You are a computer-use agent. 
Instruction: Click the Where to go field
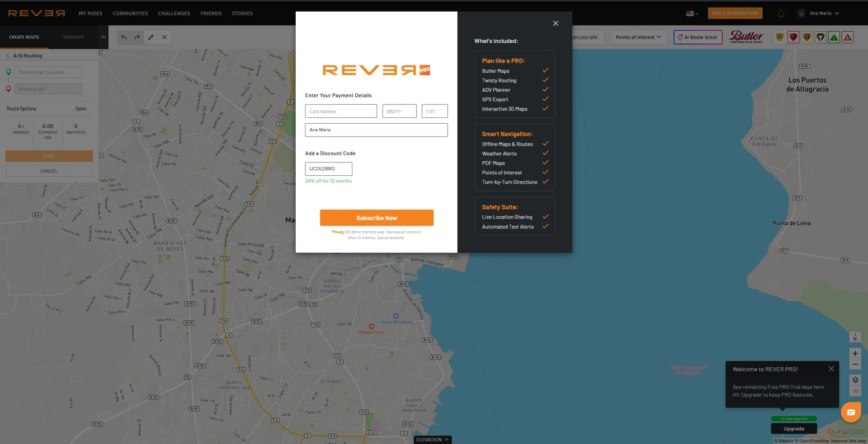point(48,89)
